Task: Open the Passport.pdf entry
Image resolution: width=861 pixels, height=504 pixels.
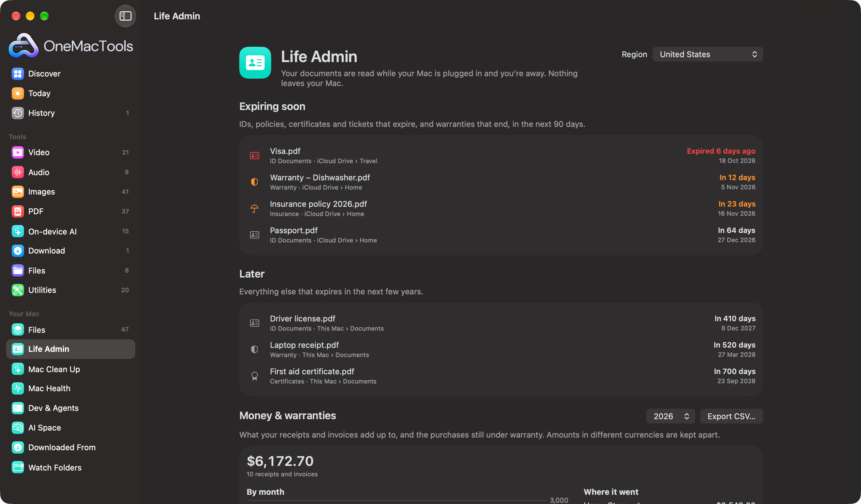Action: click(501, 235)
